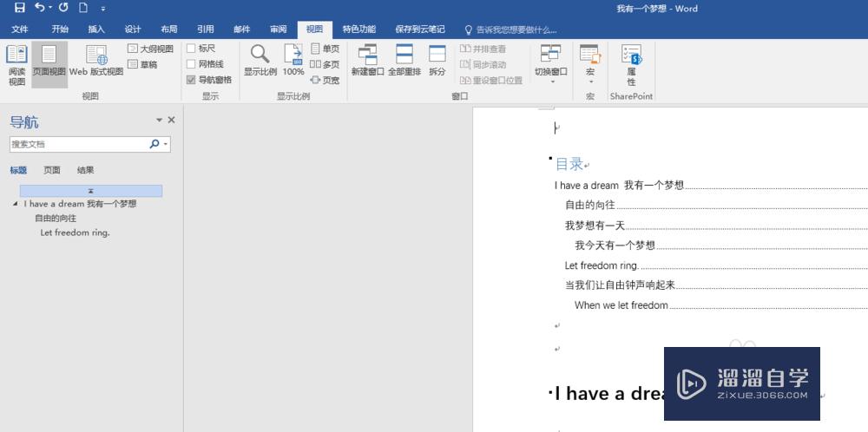Open the undo history dropdown arrow

(x=50, y=8)
